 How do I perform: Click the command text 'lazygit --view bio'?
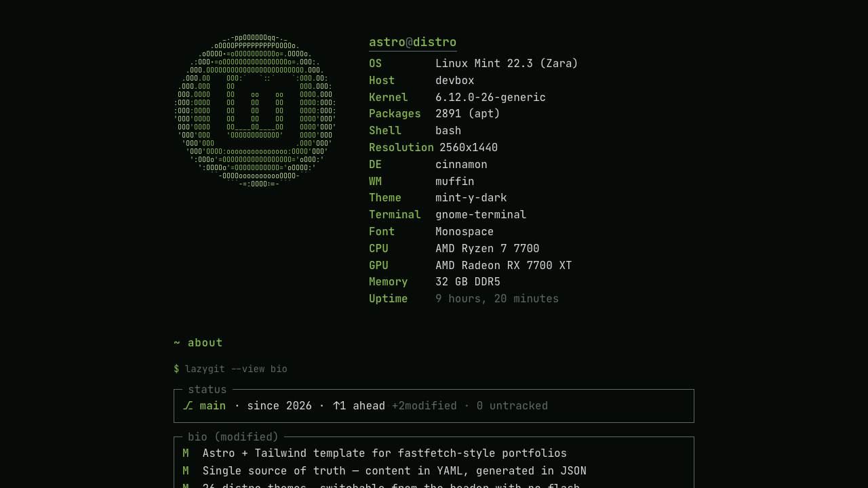[236, 369]
